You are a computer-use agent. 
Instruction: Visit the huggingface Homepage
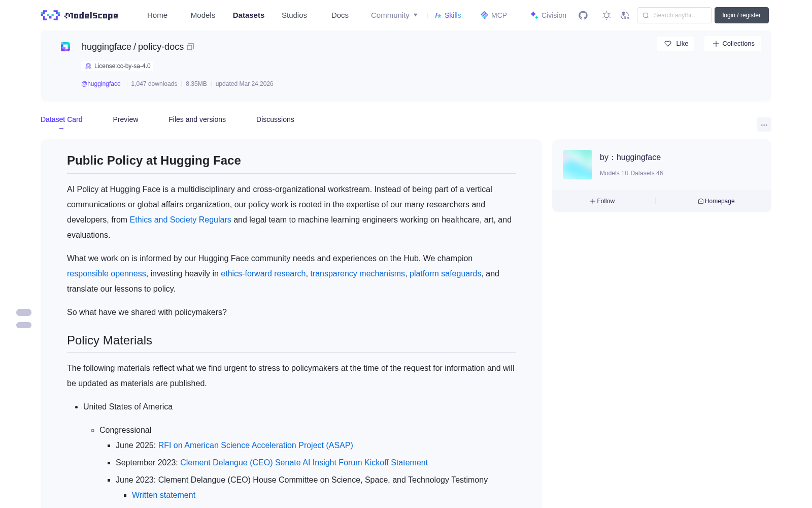tap(716, 201)
